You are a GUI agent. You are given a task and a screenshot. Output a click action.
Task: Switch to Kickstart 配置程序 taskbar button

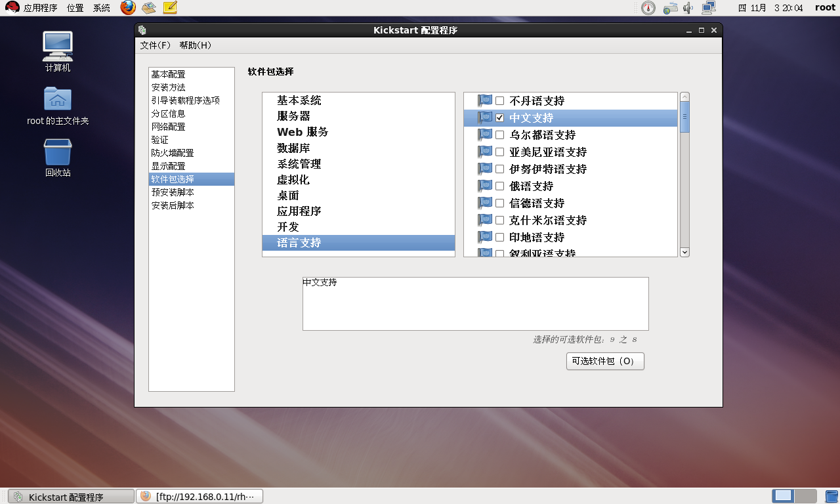(71, 497)
